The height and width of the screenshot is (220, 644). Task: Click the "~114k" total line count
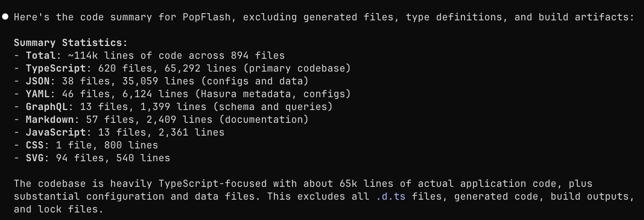pos(83,56)
